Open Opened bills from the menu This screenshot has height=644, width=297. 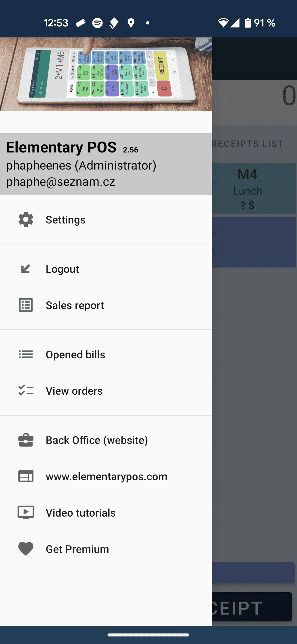[x=75, y=354]
